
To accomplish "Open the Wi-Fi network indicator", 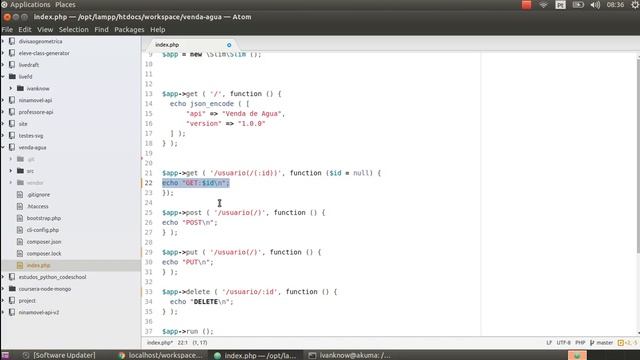I will [x=543, y=5].
